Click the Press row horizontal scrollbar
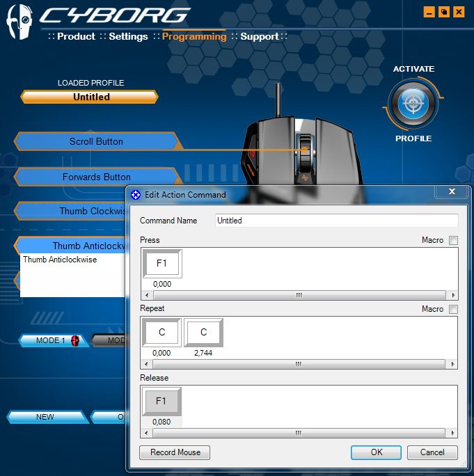Screen dimensions: 474x476 click(x=299, y=295)
